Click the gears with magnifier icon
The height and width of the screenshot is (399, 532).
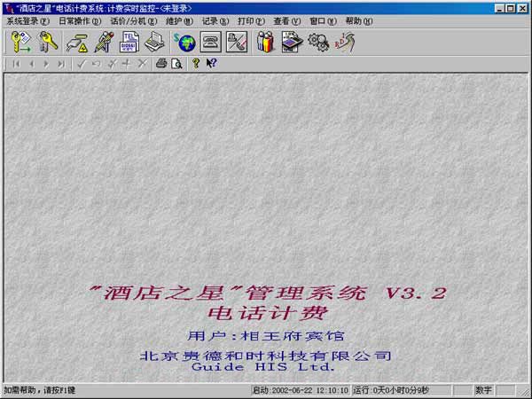[318, 43]
